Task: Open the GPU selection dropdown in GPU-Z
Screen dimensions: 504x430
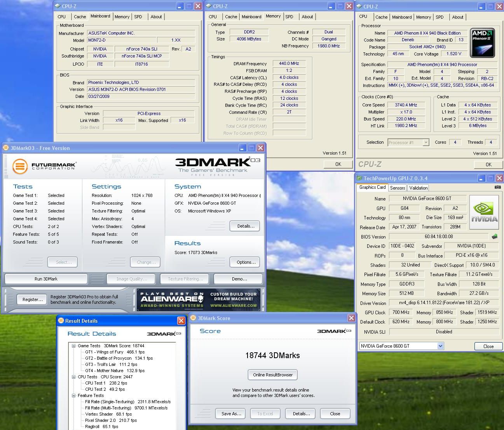Action: [x=440, y=346]
